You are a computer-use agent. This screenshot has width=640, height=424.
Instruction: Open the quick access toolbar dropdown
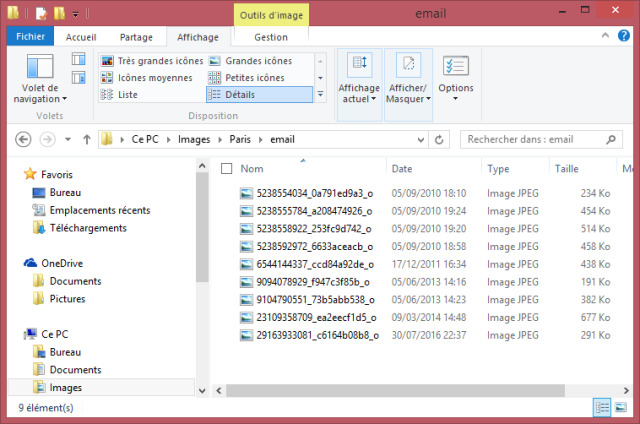point(76,14)
